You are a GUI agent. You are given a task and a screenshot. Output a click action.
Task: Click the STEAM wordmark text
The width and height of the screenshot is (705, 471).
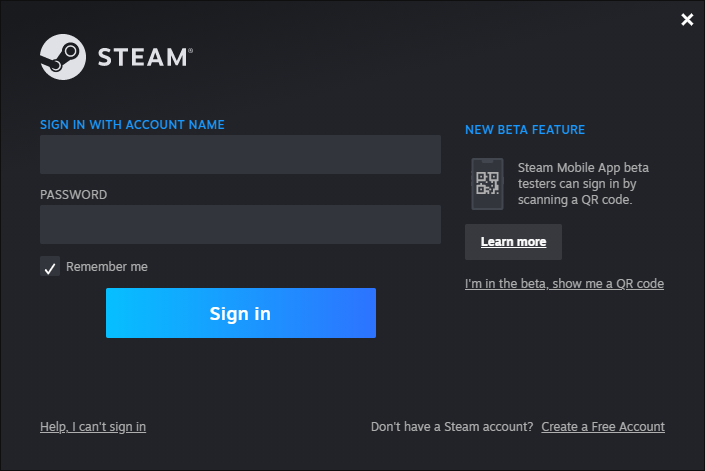(145, 58)
